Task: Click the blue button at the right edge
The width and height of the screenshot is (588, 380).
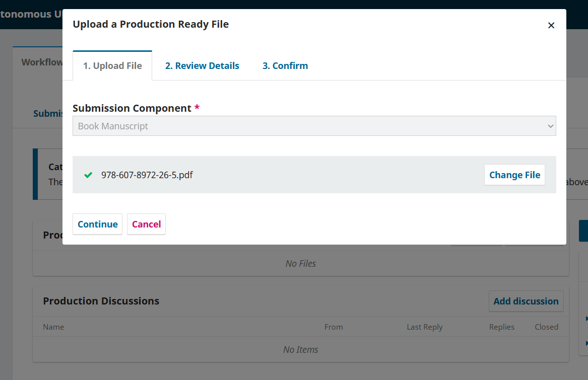Action: (583, 231)
